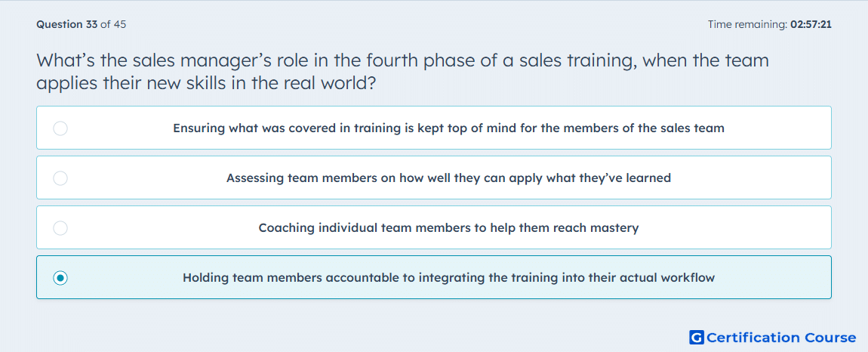Click answer text 'Coaching individual team members to help'
868x352 pixels.
click(x=448, y=228)
